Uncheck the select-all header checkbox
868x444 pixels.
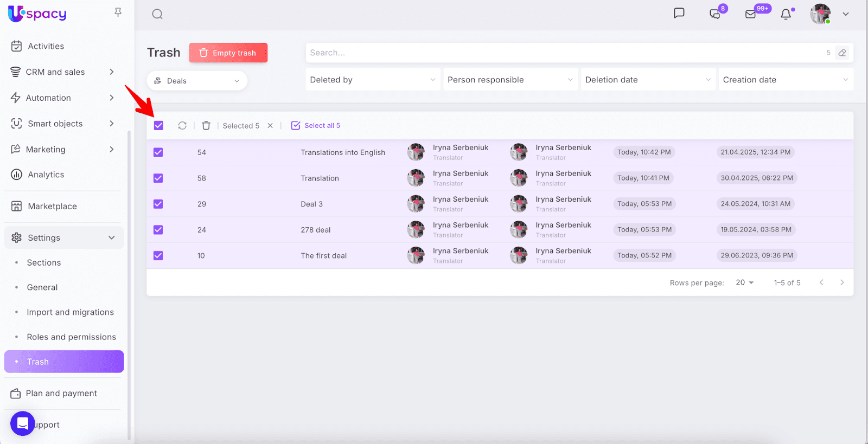click(158, 126)
